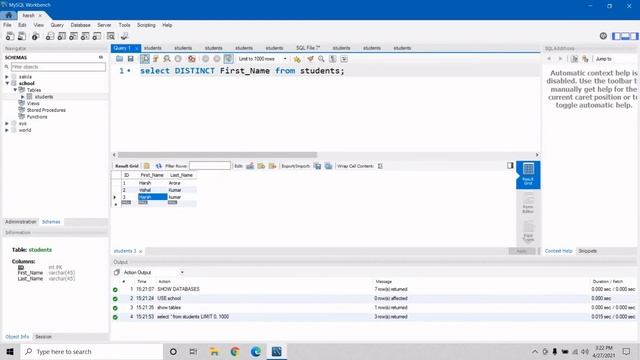
Task: Open the Snippets tab
Action: 587,251
